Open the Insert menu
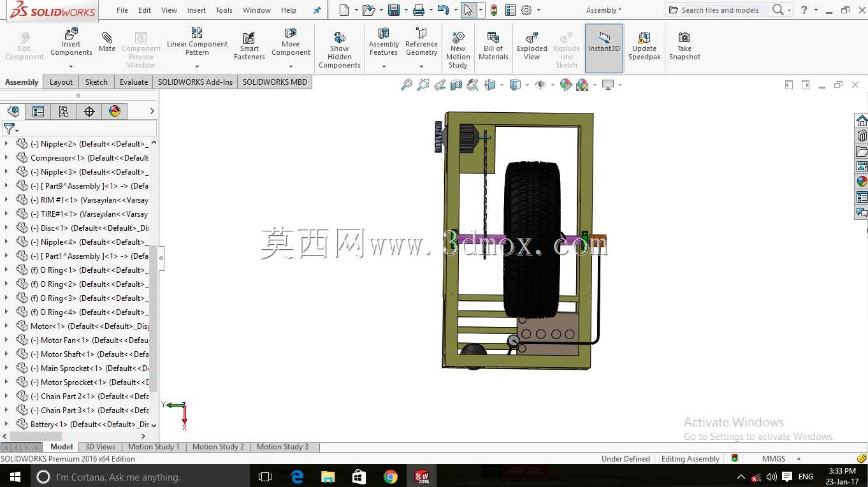Screen dimensions: 868x487 196,10
